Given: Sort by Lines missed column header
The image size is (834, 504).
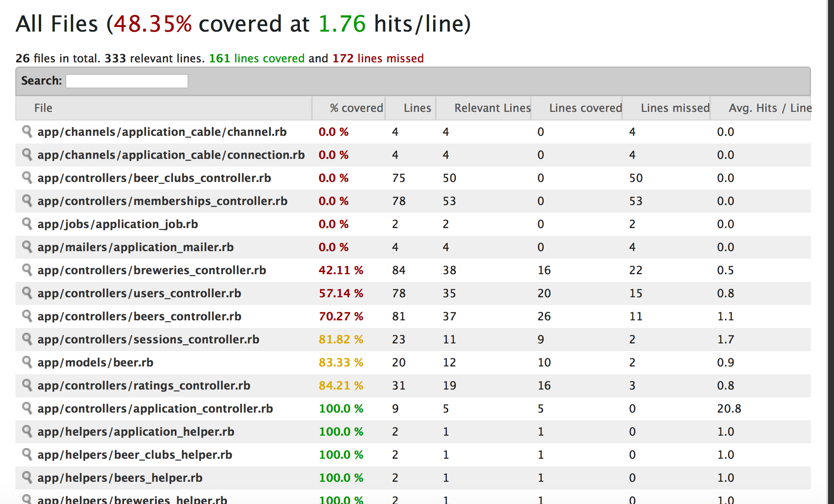Looking at the screenshot, I should 675,108.
